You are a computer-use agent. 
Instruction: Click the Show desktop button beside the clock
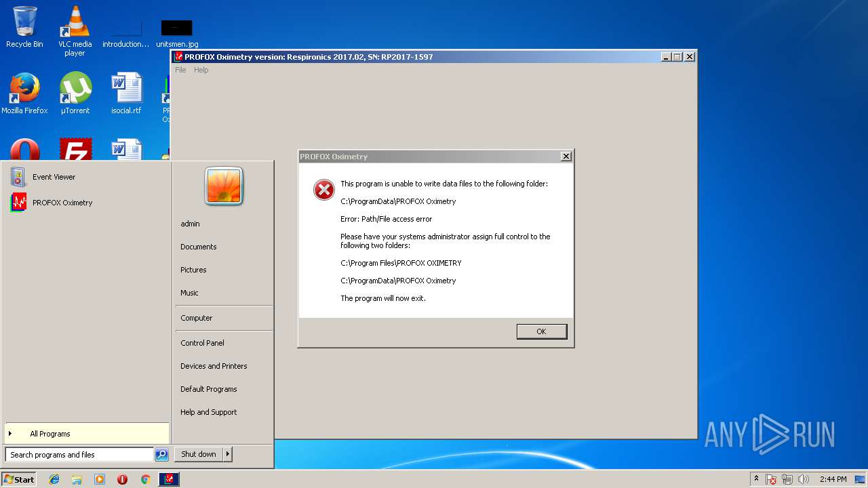[861, 479]
